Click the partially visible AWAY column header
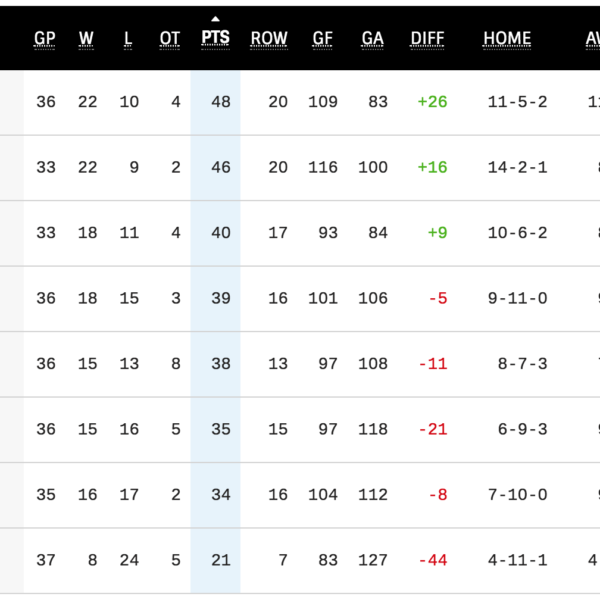Screen dimensions: 600x600 click(592, 39)
